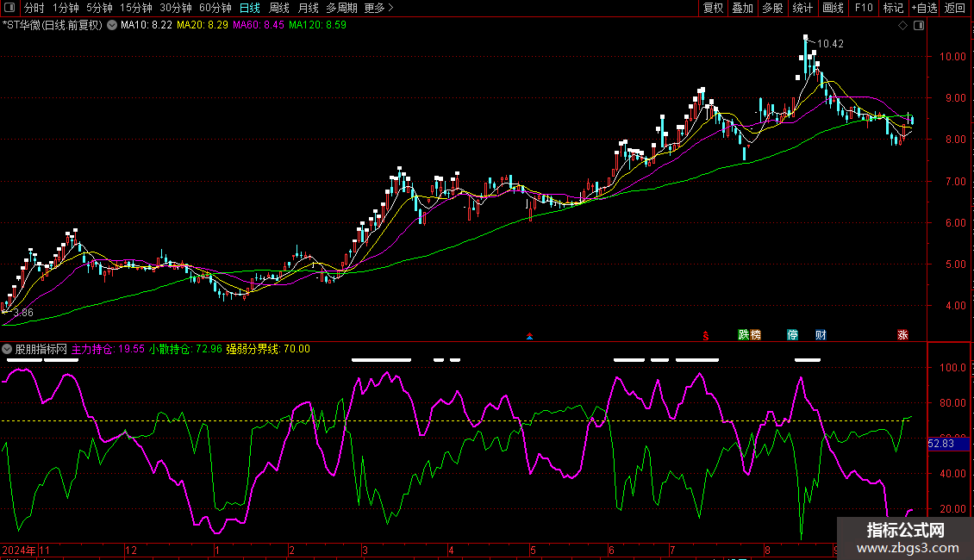Image resolution: width=974 pixels, height=560 pixels.
Task: Click the 52.83 value marker on indicator axis
Action: coord(940,444)
